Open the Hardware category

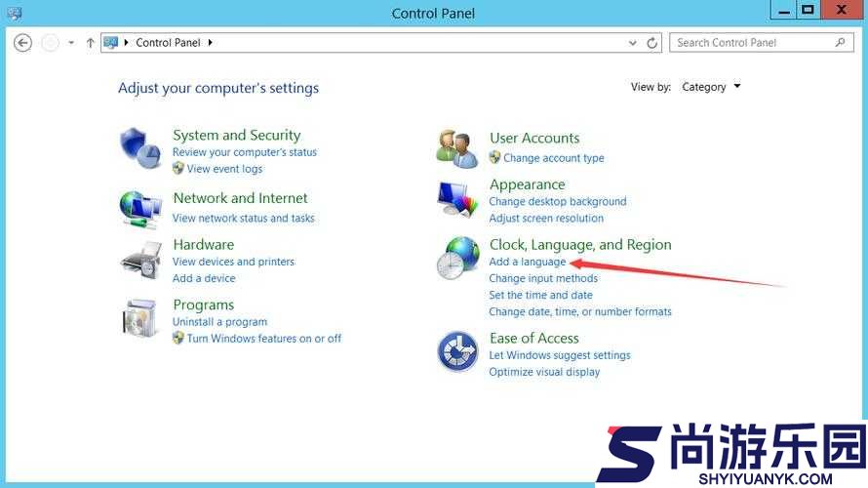204,244
